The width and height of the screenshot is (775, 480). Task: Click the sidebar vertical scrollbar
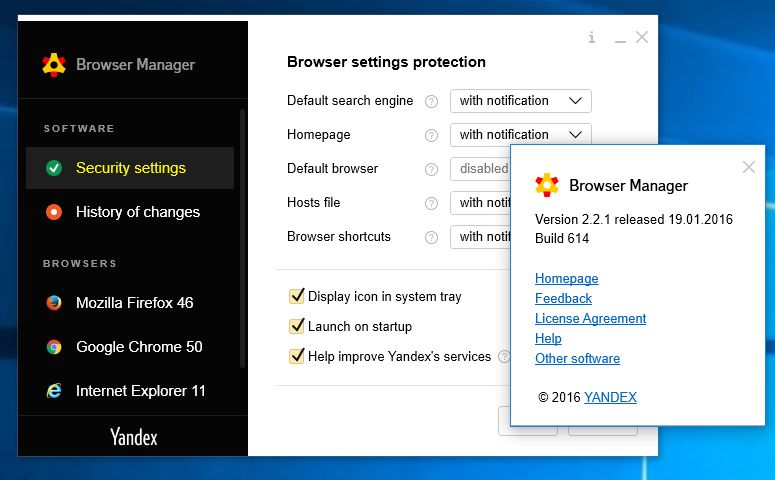(242, 238)
